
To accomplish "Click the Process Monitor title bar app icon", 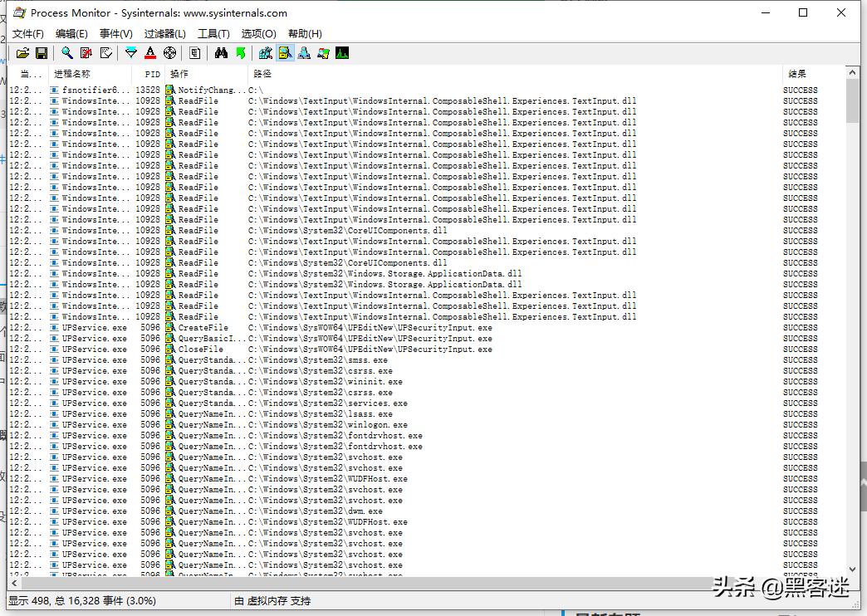I will tap(19, 12).
